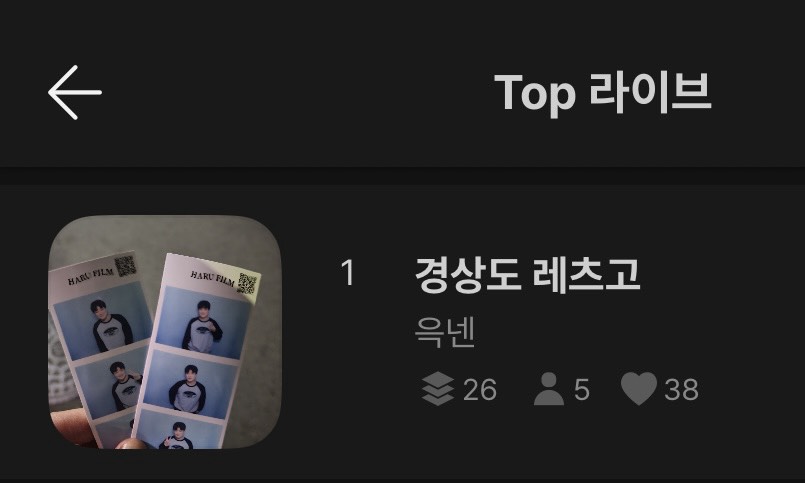
Task: Tap middle photo frame on right strip
Action: click(191, 384)
